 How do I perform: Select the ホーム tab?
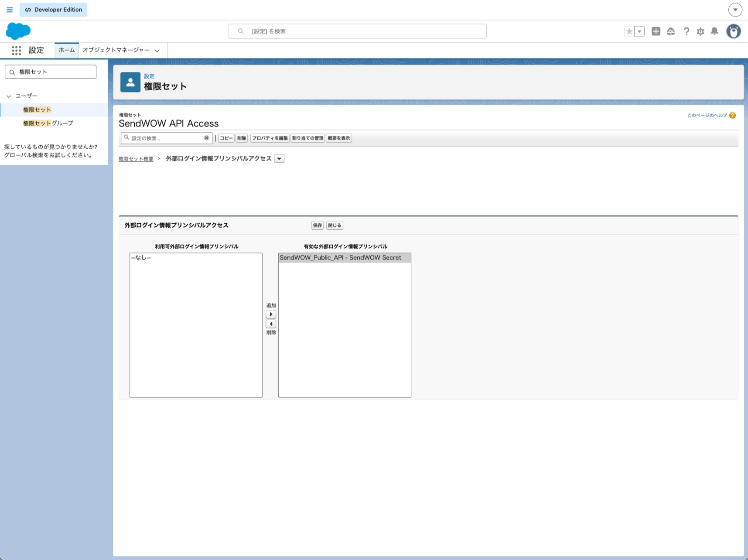coord(67,50)
